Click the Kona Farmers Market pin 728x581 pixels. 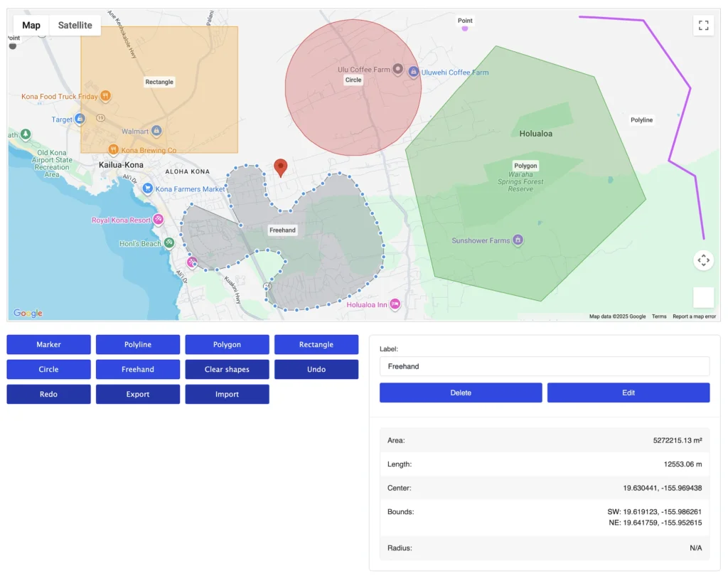147,189
